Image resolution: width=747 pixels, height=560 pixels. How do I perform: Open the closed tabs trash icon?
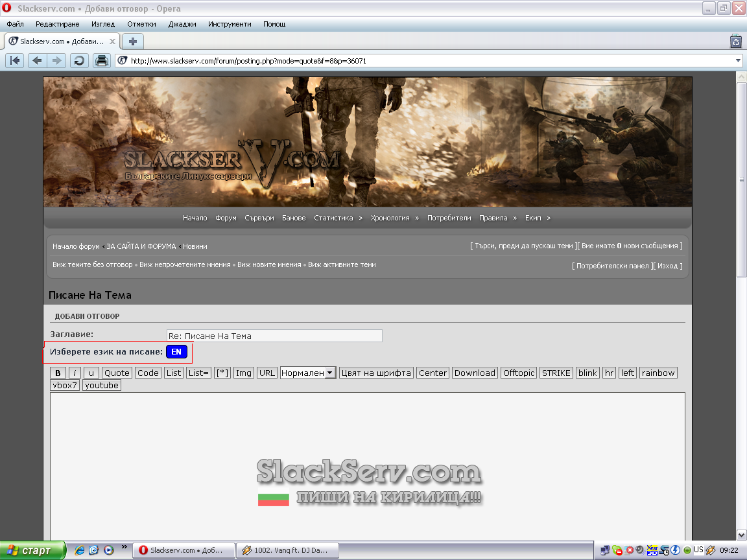click(x=736, y=41)
